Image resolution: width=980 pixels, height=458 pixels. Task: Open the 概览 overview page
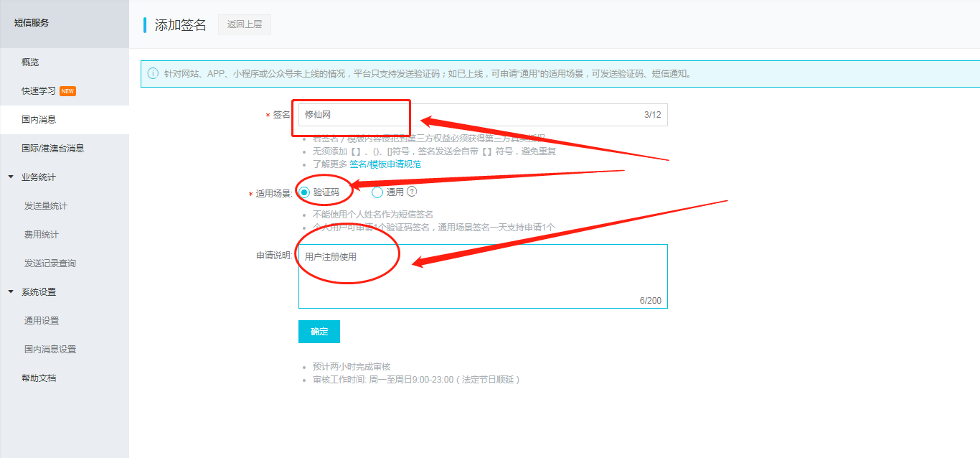click(30, 62)
